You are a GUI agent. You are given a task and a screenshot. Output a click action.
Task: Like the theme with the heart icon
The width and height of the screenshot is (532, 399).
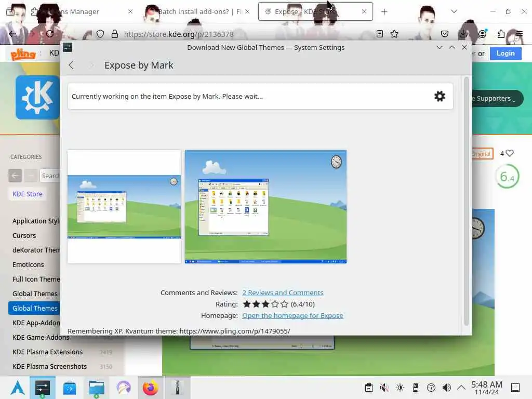pyautogui.click(x=509, y=153)
